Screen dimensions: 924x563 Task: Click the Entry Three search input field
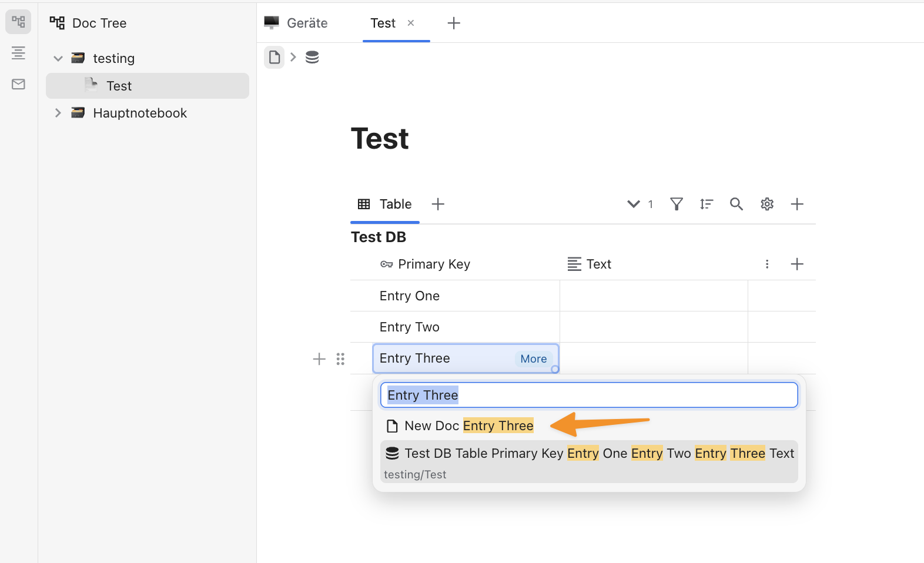(589, 395)
